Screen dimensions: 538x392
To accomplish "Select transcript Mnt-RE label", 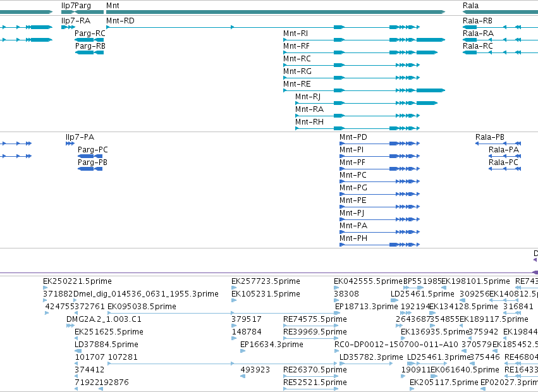I will 297,84.
